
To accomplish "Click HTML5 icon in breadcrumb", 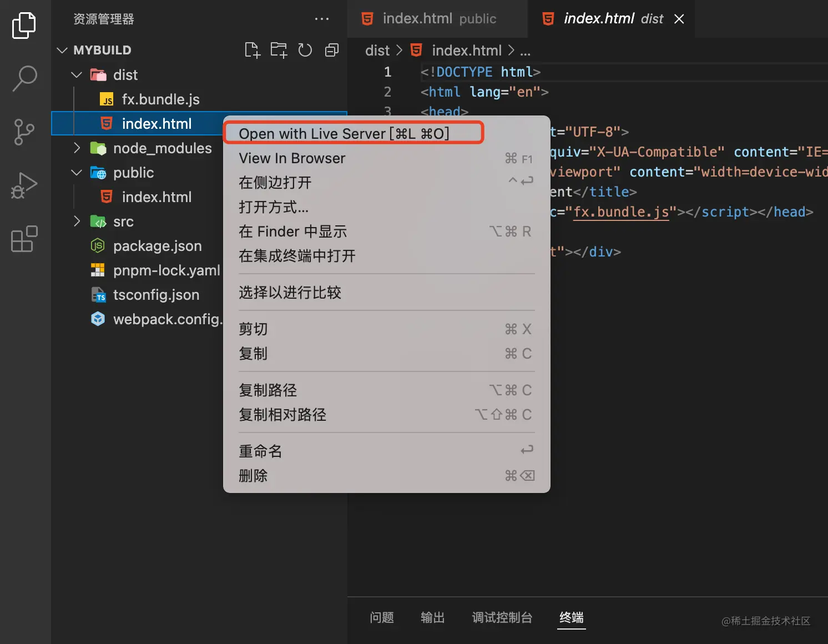I will pyautogui.click(x=416, y=51).
